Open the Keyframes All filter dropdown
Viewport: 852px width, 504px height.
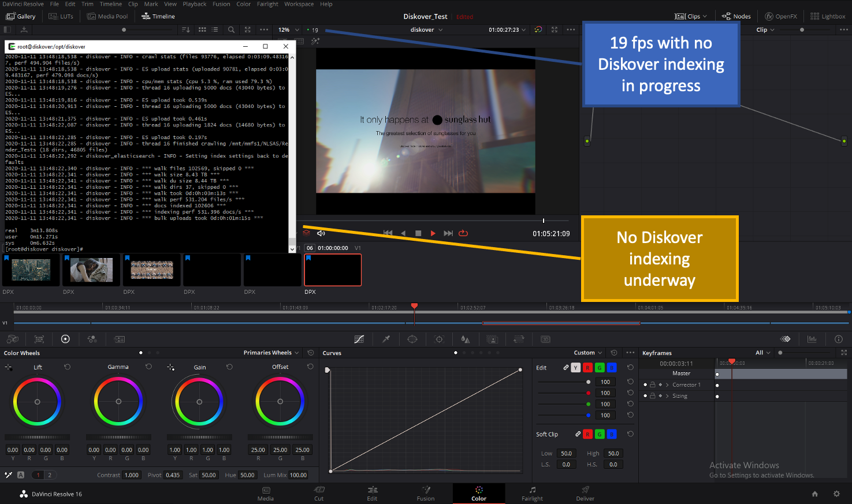pos(763,353)
